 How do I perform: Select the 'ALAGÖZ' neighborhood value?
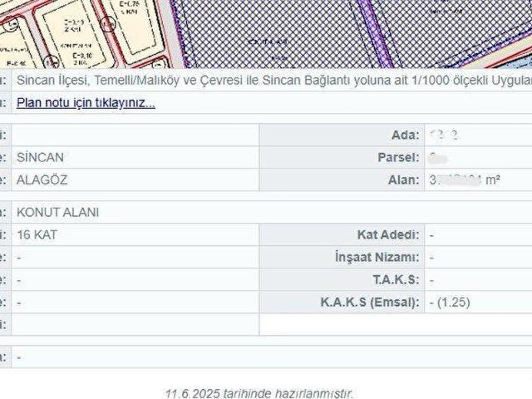(42, 180)
